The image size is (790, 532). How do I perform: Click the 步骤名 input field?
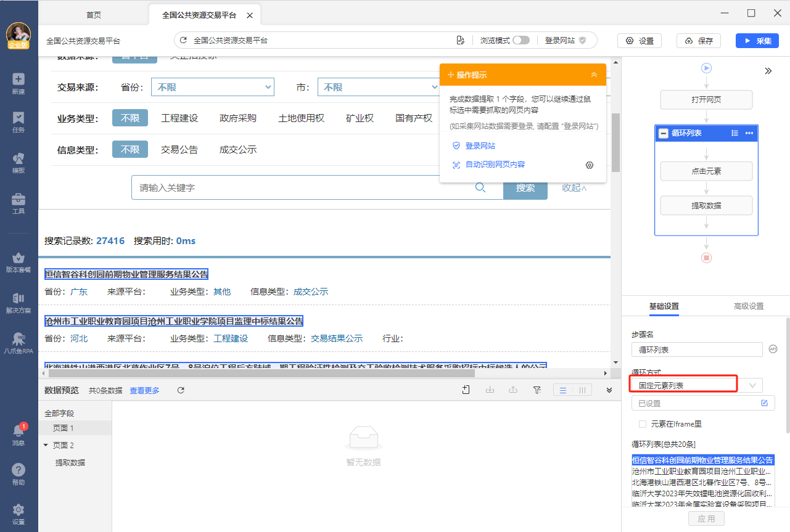pyautogui.click(x=697, y=350)
